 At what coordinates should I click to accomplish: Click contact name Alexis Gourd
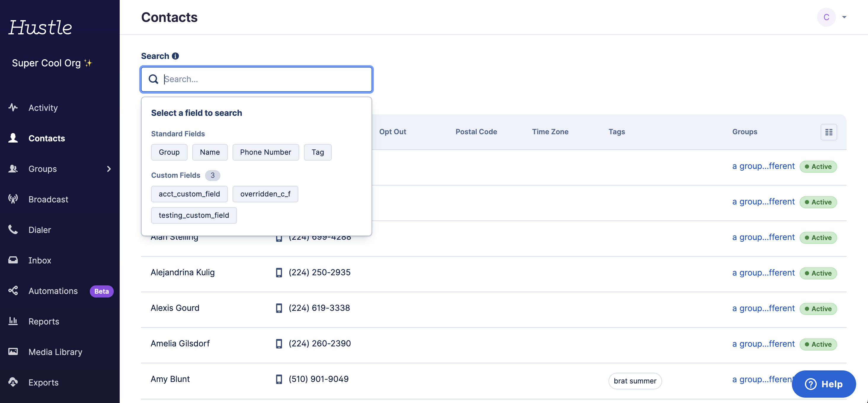[175, 308]
